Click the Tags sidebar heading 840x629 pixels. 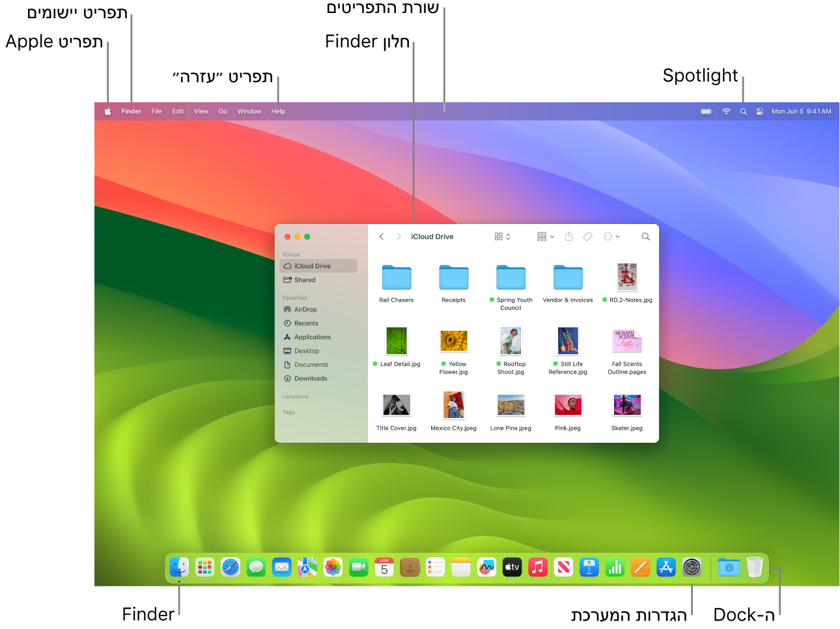[x=288, y=412]
